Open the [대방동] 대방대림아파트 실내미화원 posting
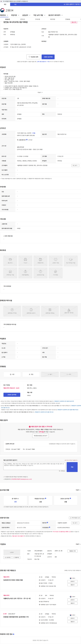 tap(16, 617)
